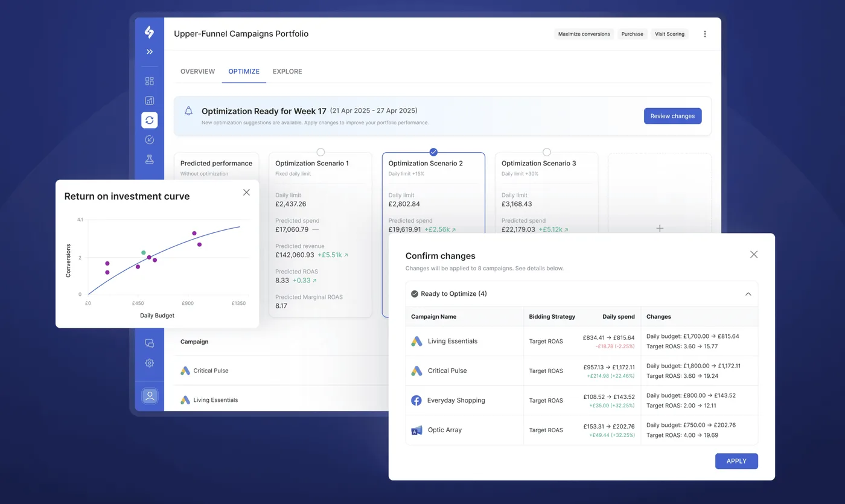Click the plus card to add a scenario
845x504 pixels.
[x=659, y=229]
